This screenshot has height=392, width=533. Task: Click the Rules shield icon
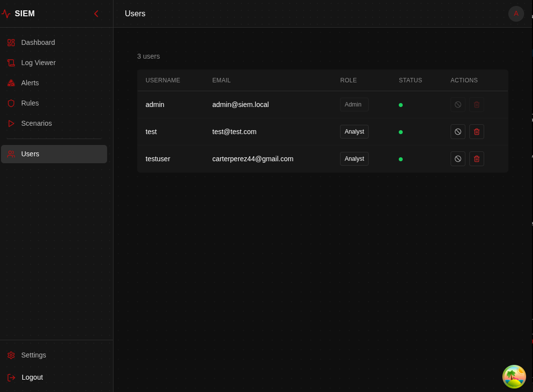pyautogui.click(x=11, y=103)
